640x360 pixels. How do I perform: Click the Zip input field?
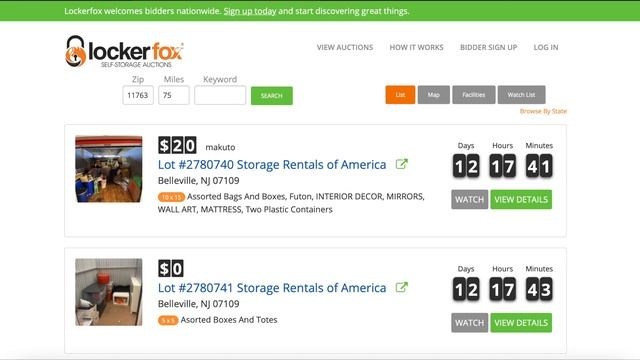(138, 95)
